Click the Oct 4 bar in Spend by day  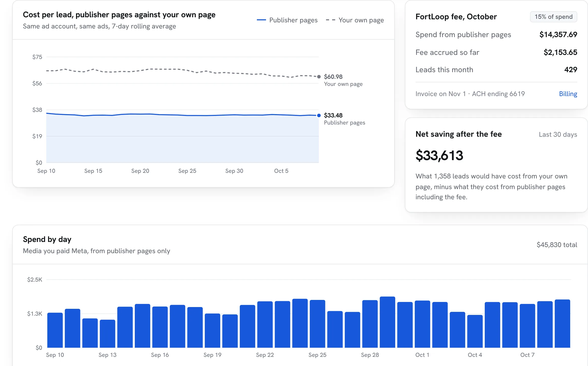click(x=475, y=331)
